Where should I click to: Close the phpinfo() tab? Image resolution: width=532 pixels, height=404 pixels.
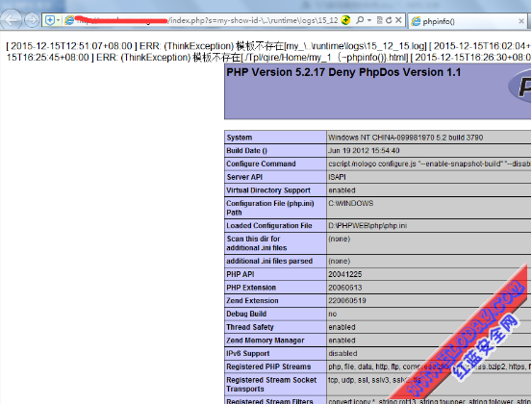(521, 21)
